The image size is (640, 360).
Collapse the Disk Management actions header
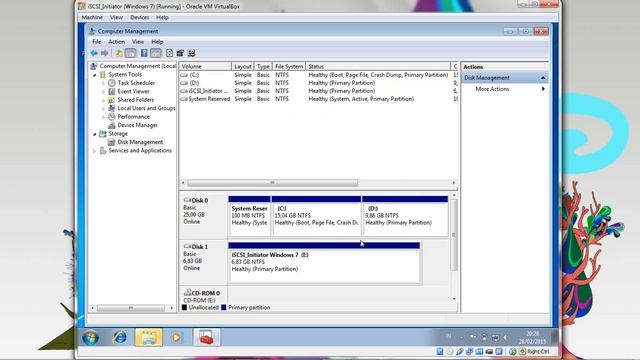(x=543, y=78)
